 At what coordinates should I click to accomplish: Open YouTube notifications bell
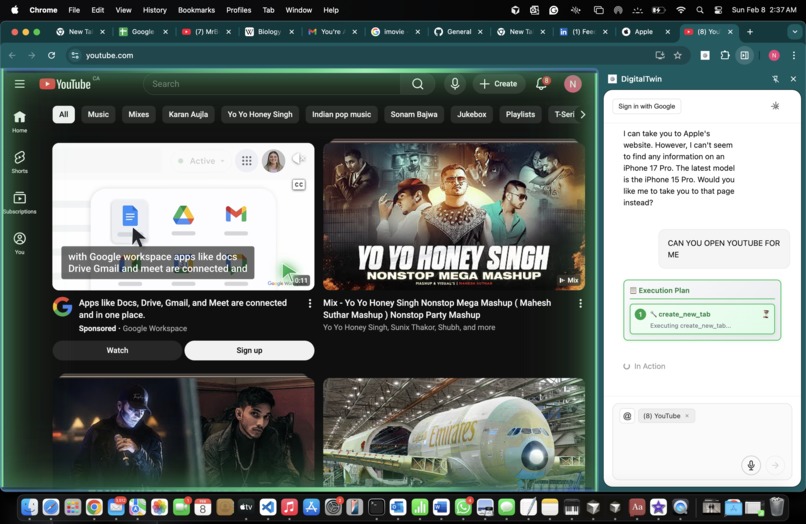[x=542, y=84]
